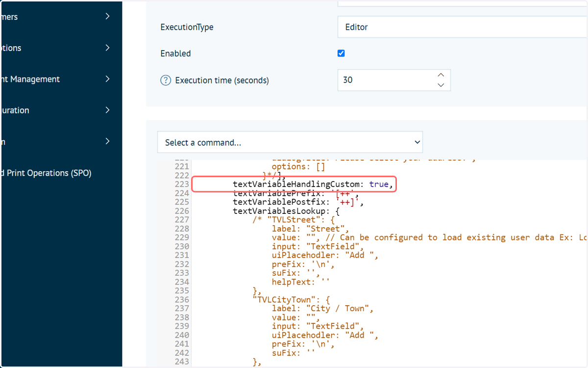Click the Execution time (seconds) label
This screenshot has height=368, width=588.
point(222,80)
